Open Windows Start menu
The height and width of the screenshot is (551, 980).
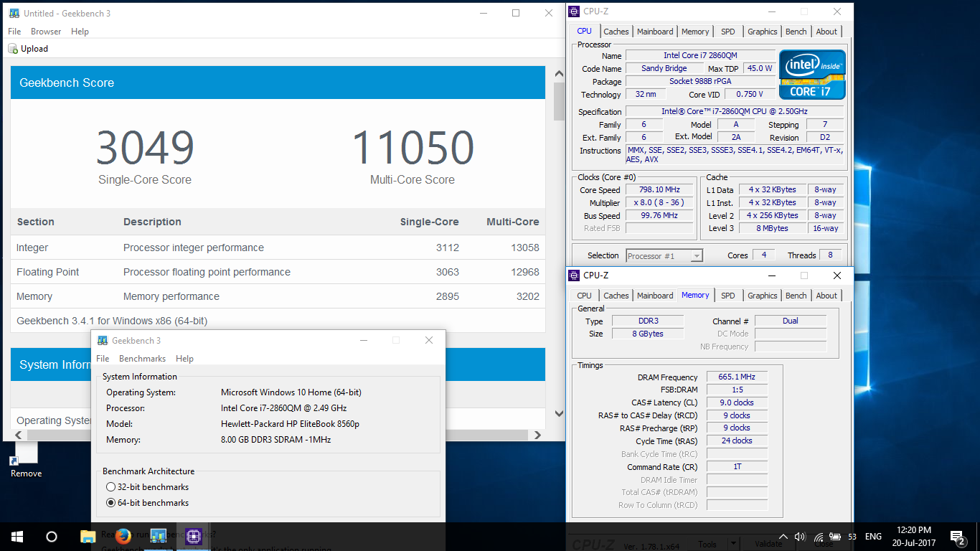17,537
